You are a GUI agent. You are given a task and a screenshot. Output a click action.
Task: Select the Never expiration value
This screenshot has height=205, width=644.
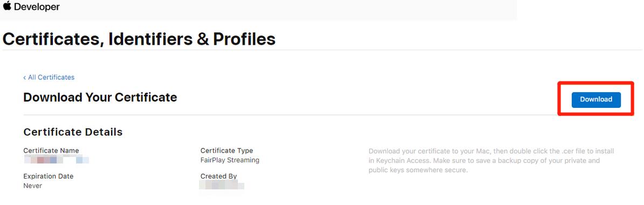[x=33, y=186]
